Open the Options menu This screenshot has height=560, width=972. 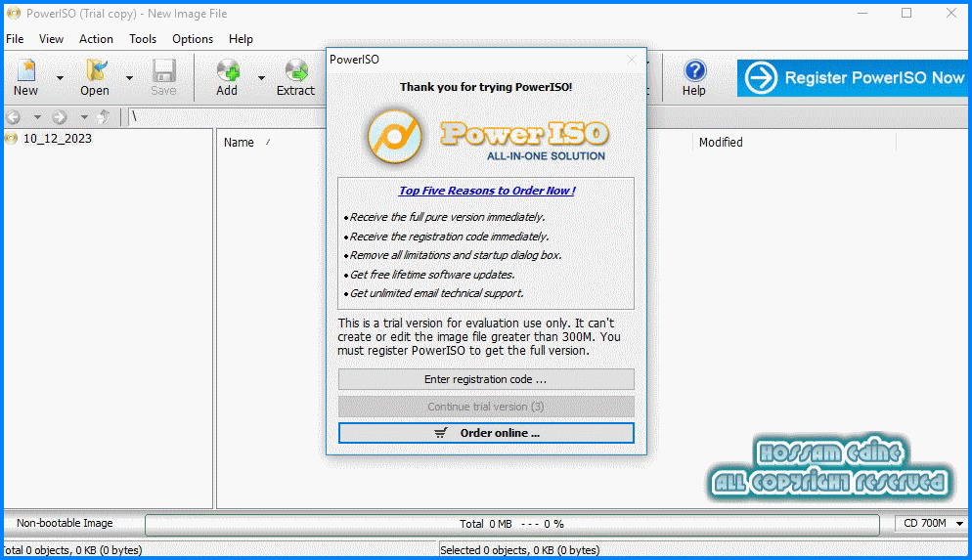tap(193, 39)
